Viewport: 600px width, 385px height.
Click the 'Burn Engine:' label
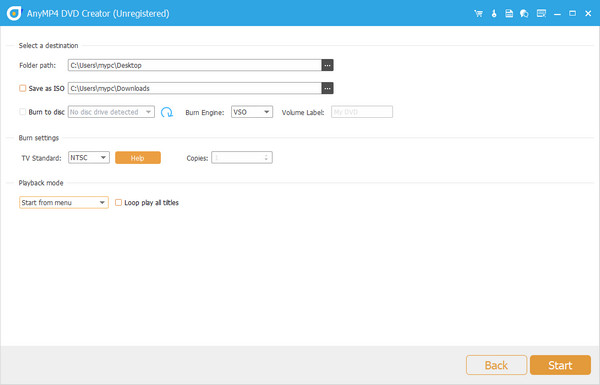coord(205,113)
